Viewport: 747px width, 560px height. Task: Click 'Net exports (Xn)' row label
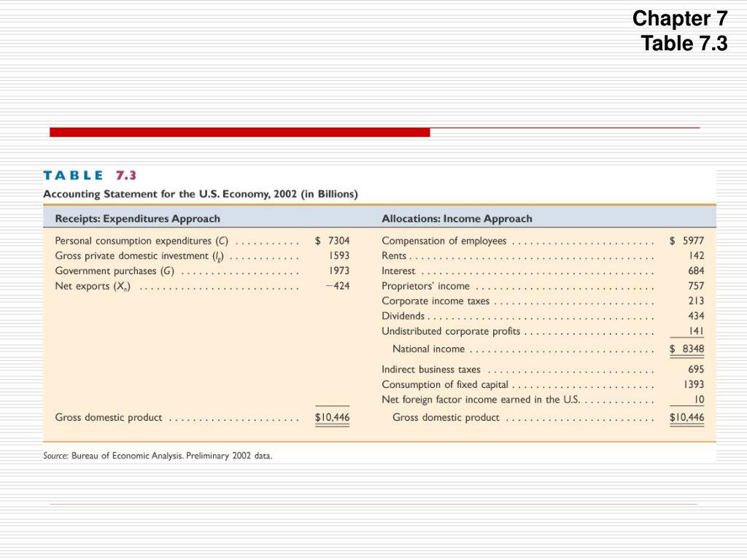(93, 286)
